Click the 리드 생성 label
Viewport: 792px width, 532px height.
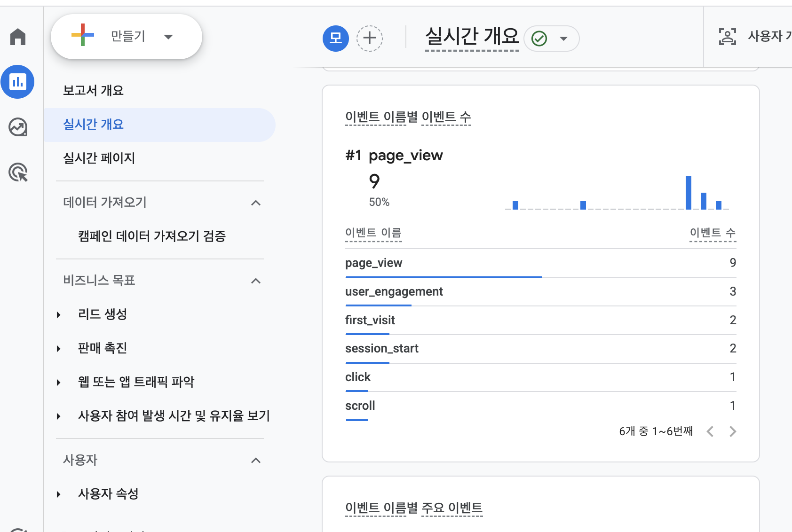point(103,314)
